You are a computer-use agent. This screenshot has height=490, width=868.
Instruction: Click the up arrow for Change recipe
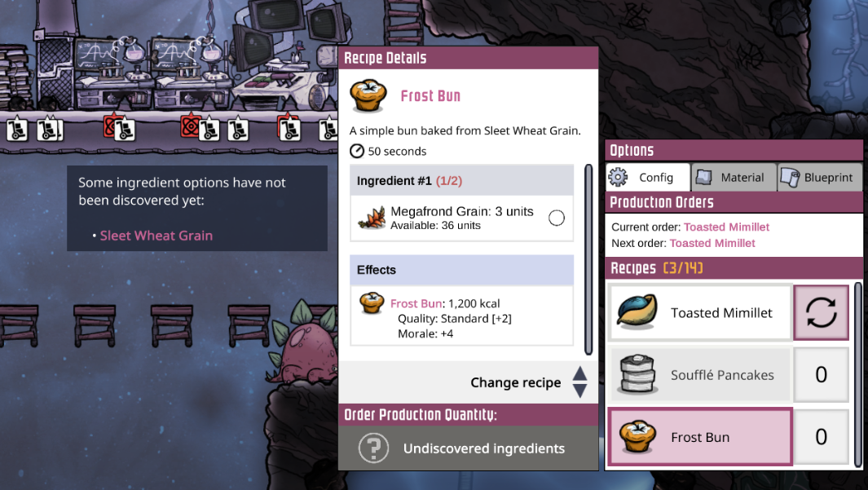(x=579, y=373)
